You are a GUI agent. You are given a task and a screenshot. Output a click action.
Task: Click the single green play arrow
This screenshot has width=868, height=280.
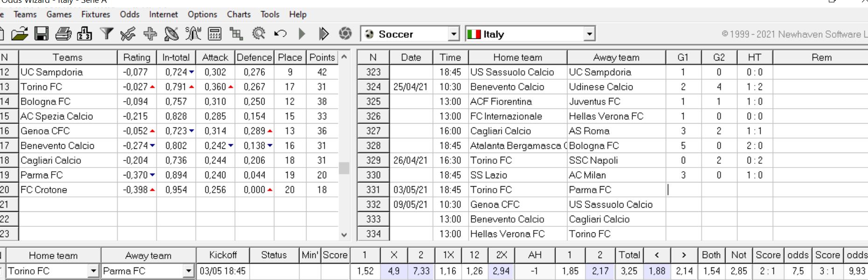click(x=302, y=34)
